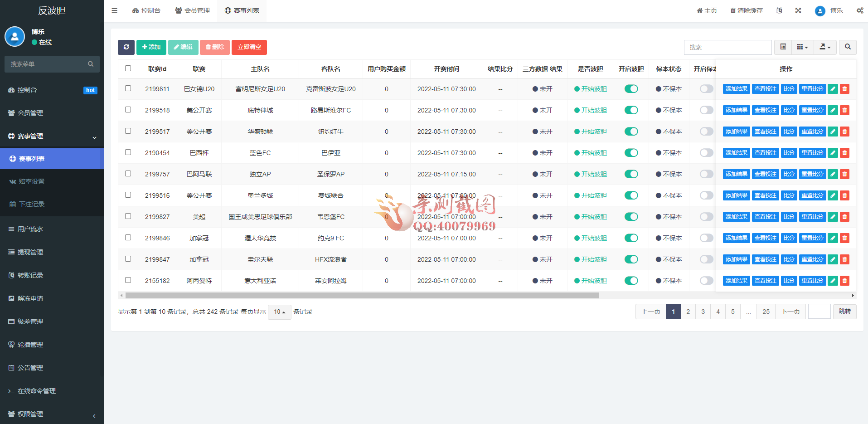Collapse the 赛事管理 sidebar section chevron

pyautogui.click(x=94, y=137)
